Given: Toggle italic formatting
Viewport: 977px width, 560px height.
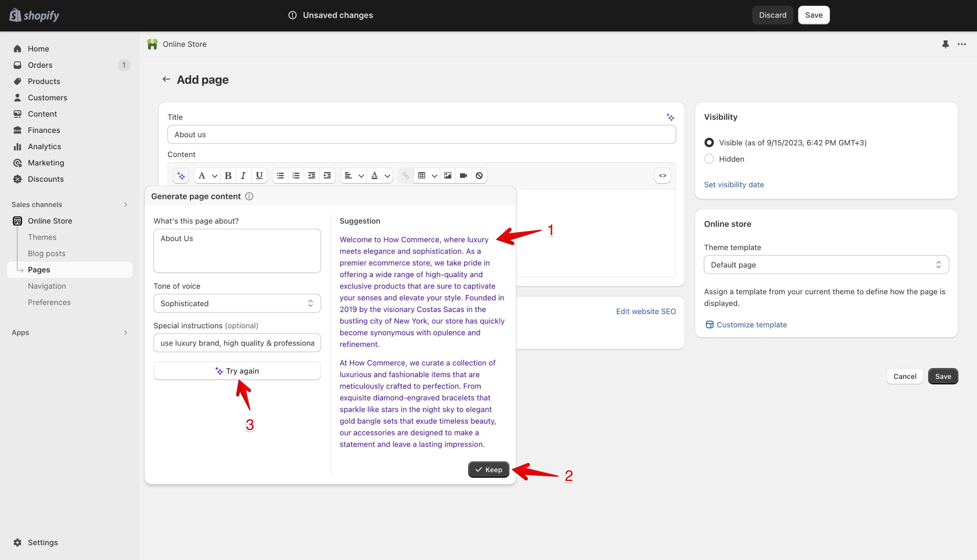Looking at the screenshot, I should click(x=243, y=176).
